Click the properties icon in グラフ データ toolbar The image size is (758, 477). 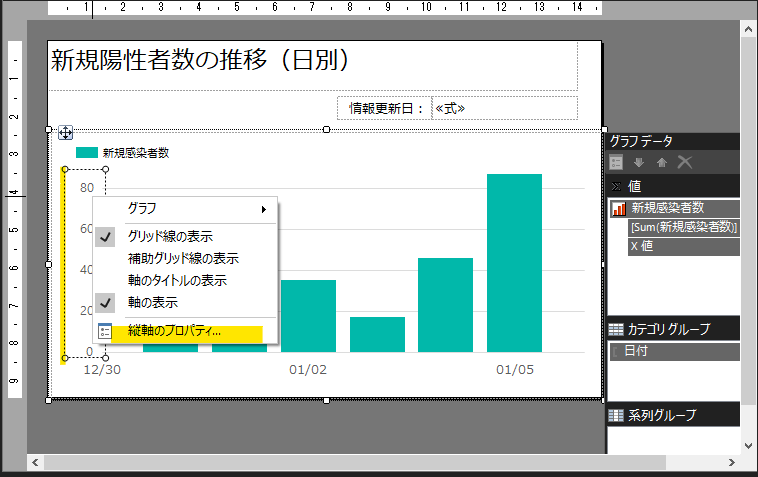[x=617, y=162]
